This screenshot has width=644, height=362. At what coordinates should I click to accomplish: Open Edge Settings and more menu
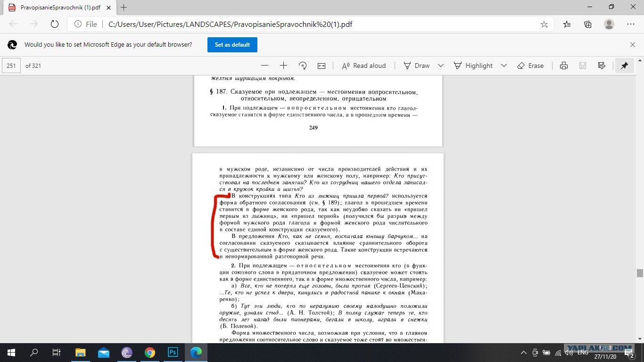coord(631,25)
